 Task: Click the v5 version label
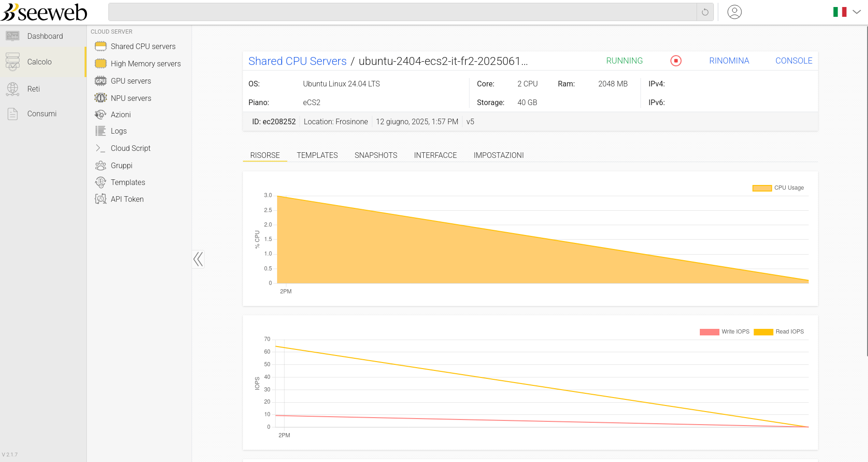tap(470, 121)
